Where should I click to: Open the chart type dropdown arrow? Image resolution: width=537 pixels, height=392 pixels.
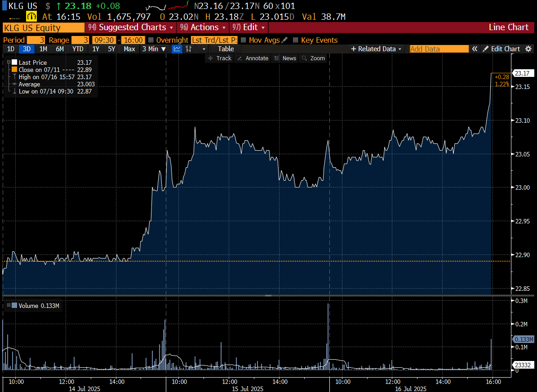click(204, 49)
